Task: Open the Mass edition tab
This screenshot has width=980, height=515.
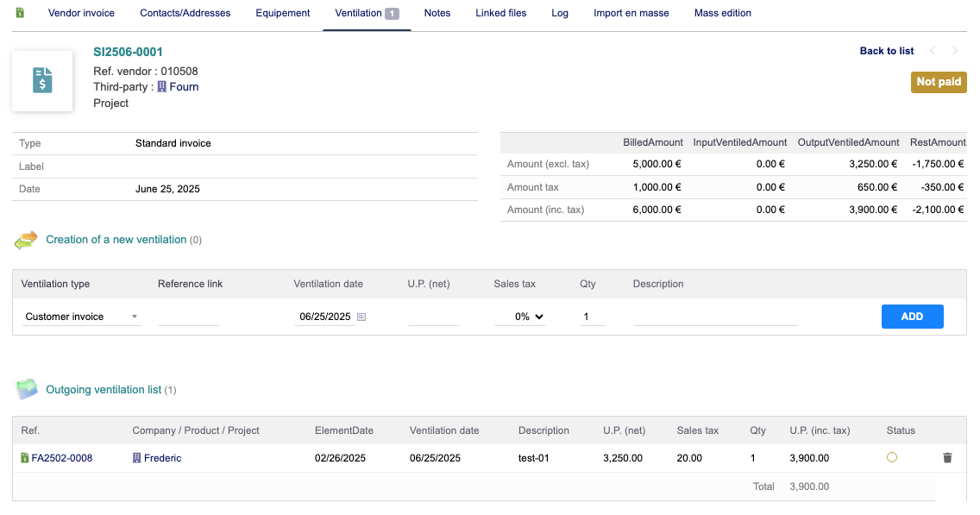Action: click(x=722, y=13)
